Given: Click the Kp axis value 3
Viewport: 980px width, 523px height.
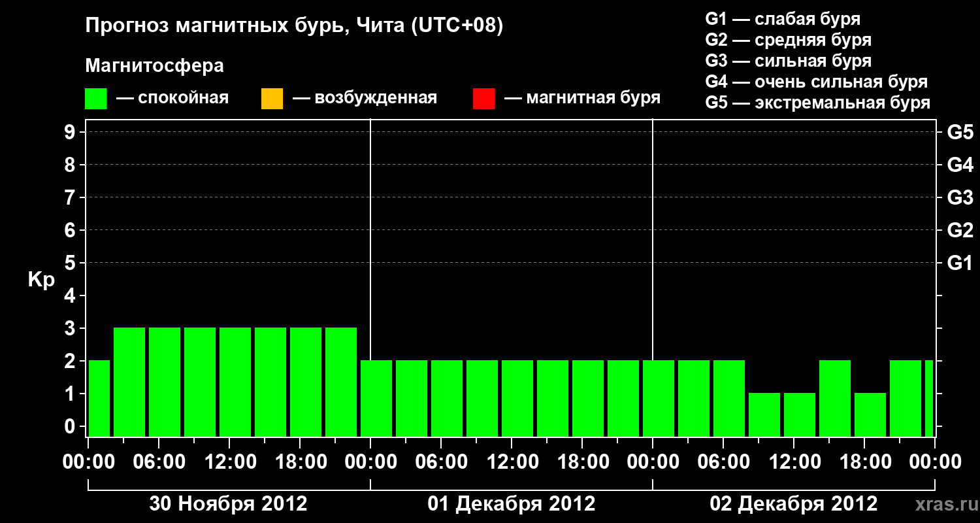Looking at the screenshot, I should tap(71, 328).
